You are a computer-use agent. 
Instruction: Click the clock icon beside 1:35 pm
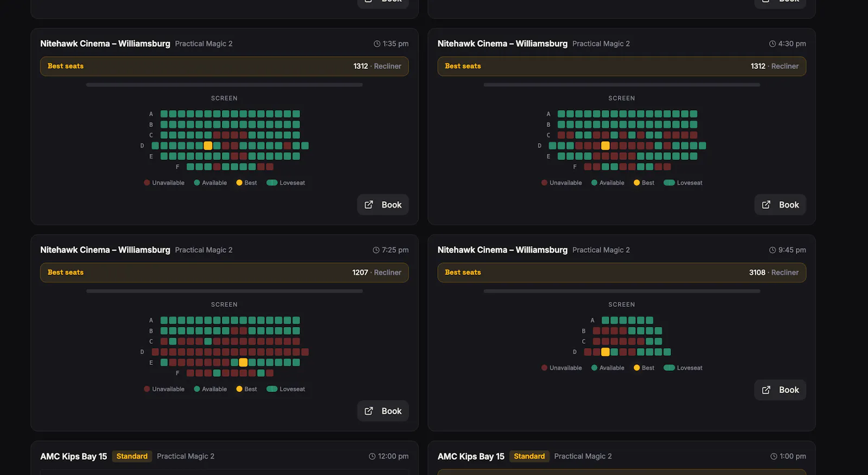click(377, 44)
